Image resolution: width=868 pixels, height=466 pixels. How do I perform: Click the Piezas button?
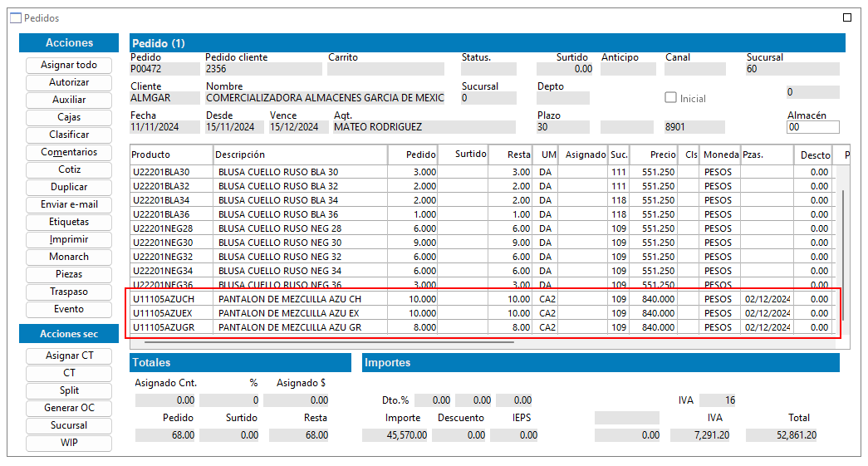(69, 274)
